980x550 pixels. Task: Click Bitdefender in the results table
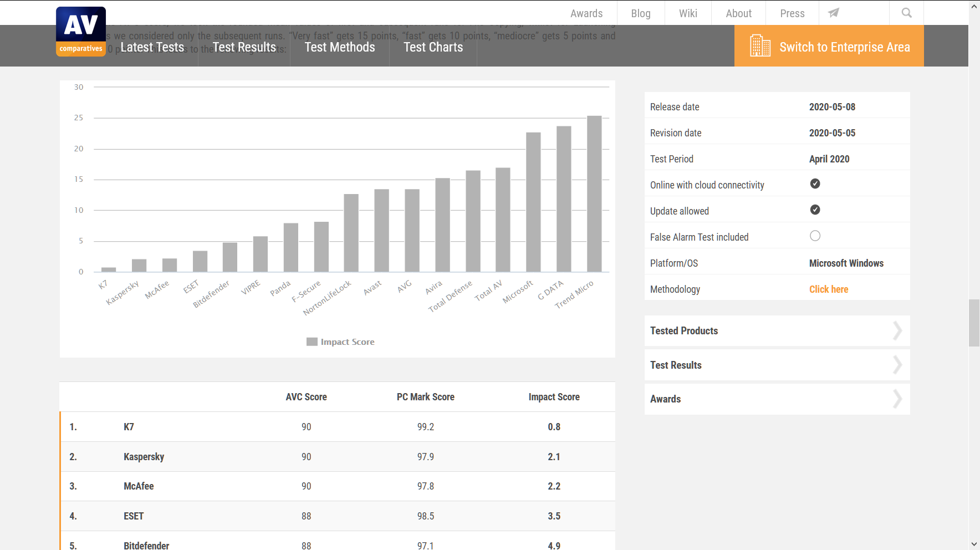coord(146,546)
